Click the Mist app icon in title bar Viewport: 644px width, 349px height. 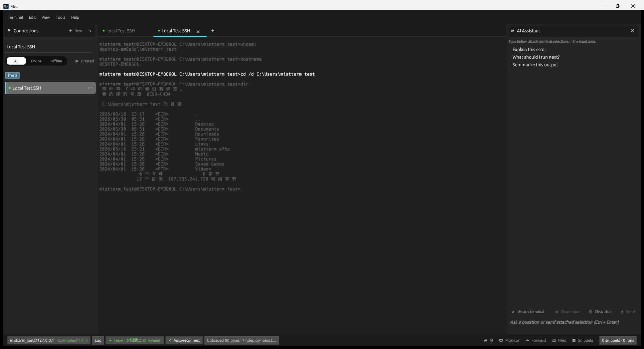(6, 6)
